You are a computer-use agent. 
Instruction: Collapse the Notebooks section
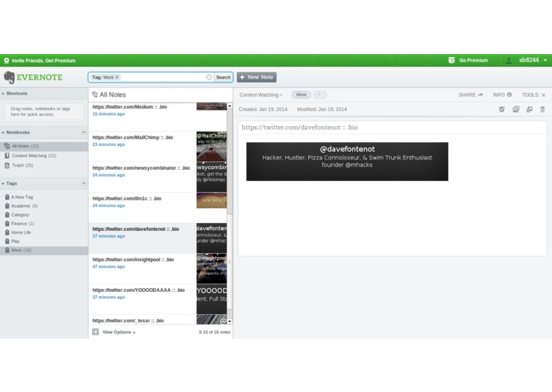pyautogui.click(x=3, y=133)
